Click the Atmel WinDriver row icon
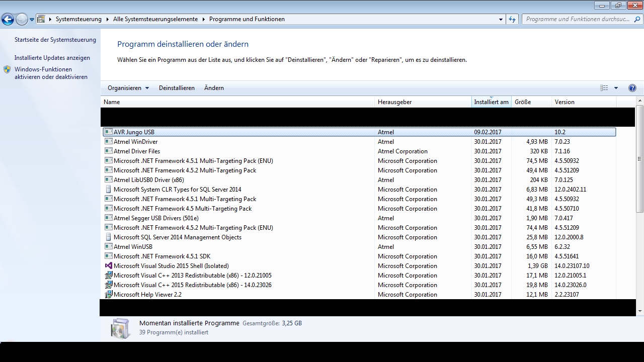 108,142
